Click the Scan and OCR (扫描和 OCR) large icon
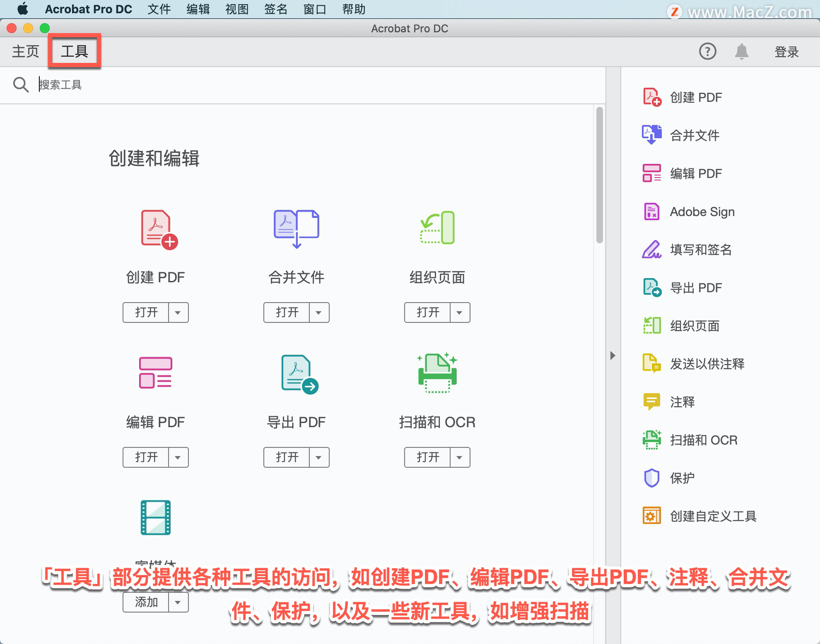The image size is (820, 644). pyautogui.click(x=437, y=373)
